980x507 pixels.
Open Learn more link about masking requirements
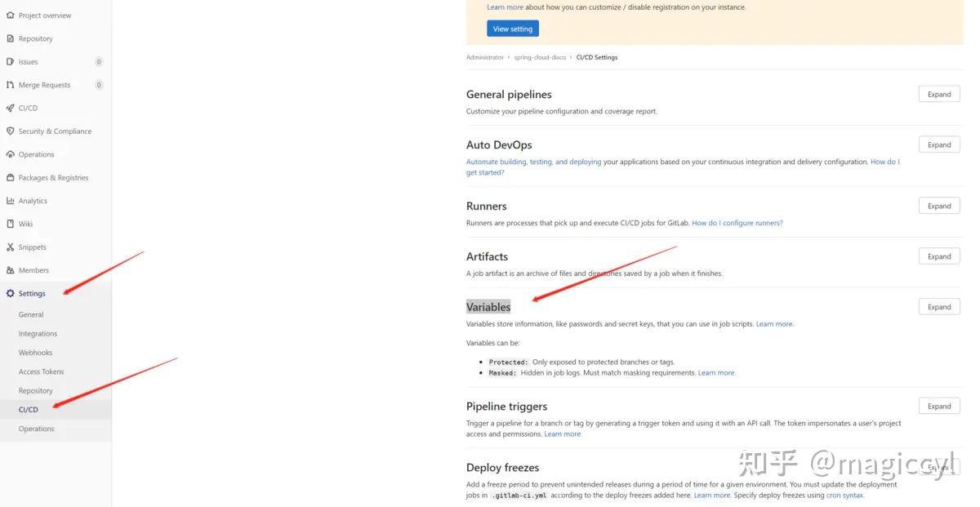pos(717,373)
